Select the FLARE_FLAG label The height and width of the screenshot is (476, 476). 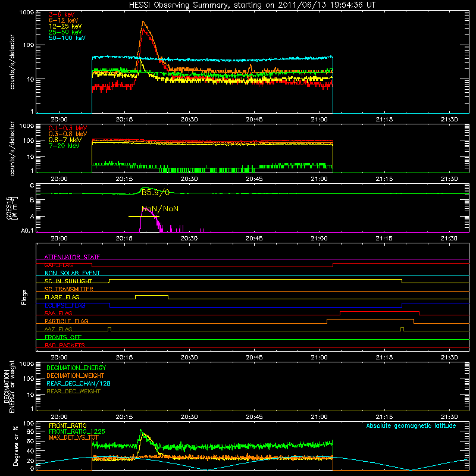pos(62,297)
